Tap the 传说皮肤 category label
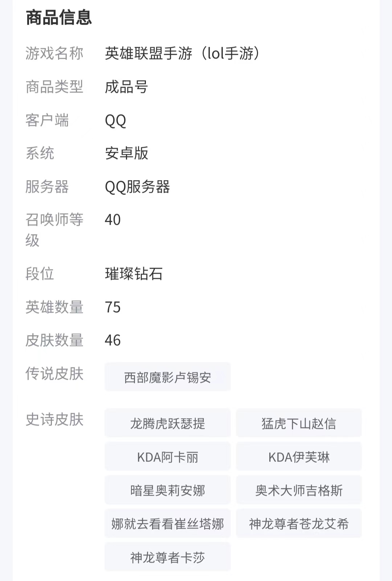The height and width of the screenshot is (581, 392). click(54, 374)
